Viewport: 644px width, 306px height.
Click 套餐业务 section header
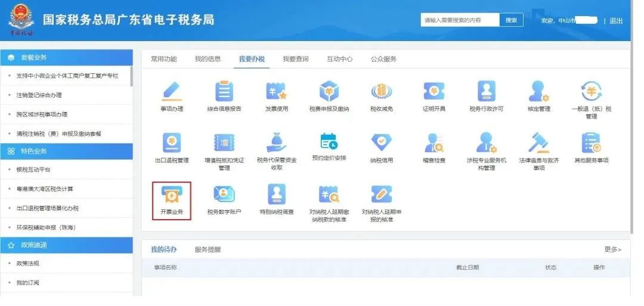(x=67, y=58)
